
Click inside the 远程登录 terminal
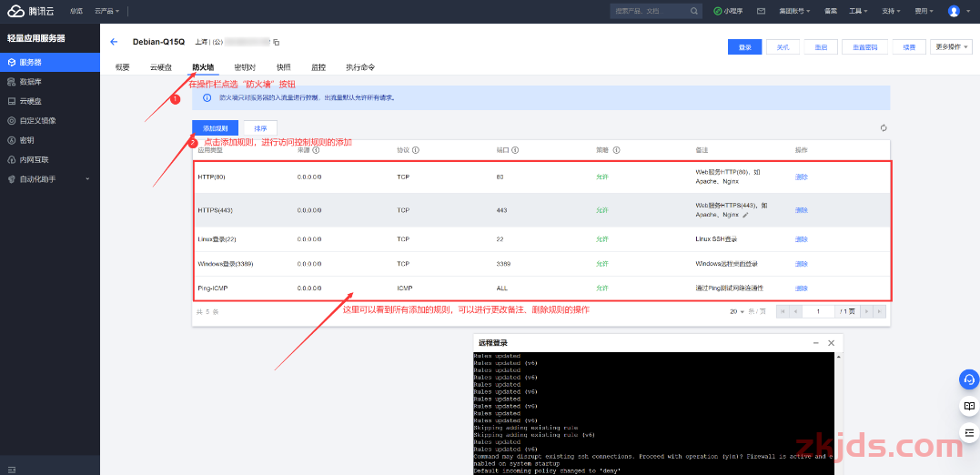tap(653, 412)
